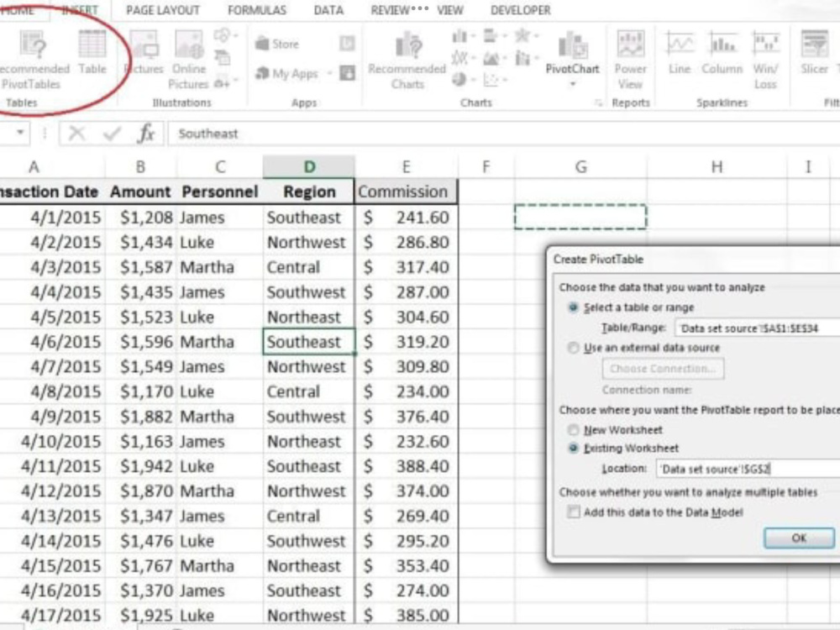Viewport: 840px width, 630px height.
Task: Open the Data tab
Action: click(328, 10)
